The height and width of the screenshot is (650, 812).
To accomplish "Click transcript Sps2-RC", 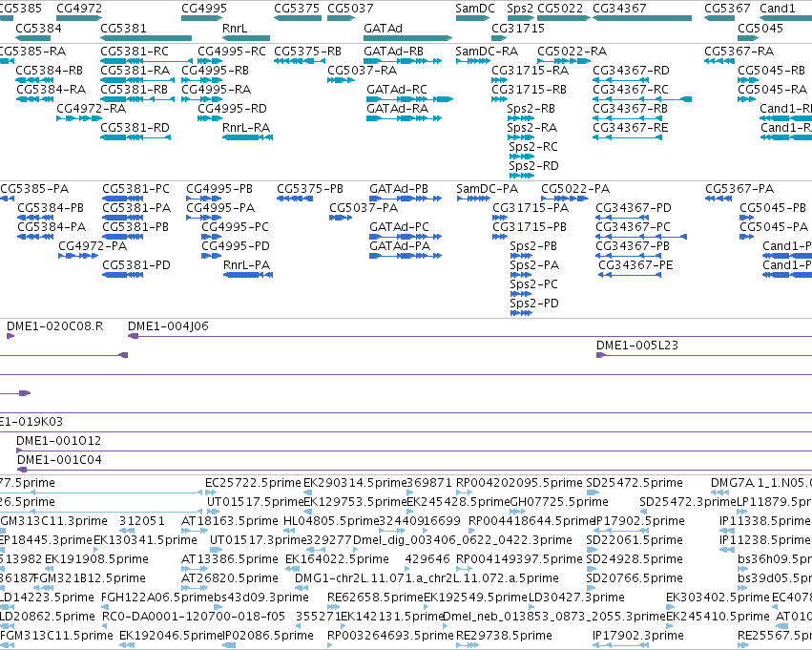I will click(x=532, y=147).
